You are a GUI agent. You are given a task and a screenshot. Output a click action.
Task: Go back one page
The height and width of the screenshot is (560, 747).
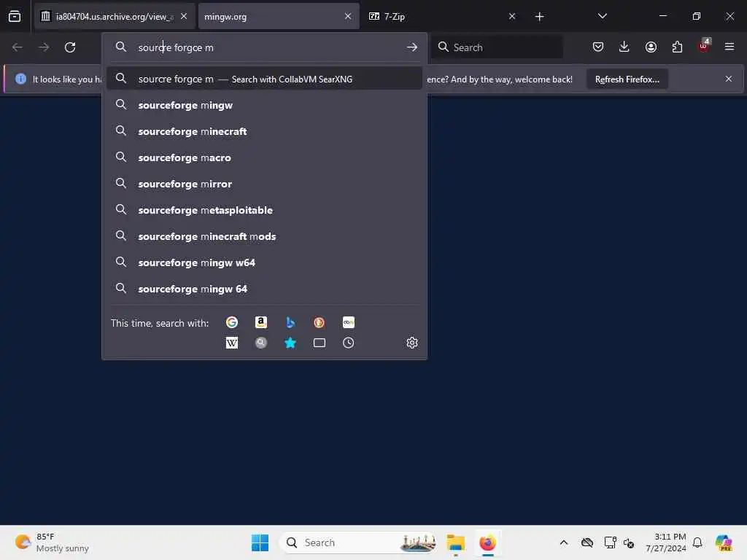click(x=18, y=47)
